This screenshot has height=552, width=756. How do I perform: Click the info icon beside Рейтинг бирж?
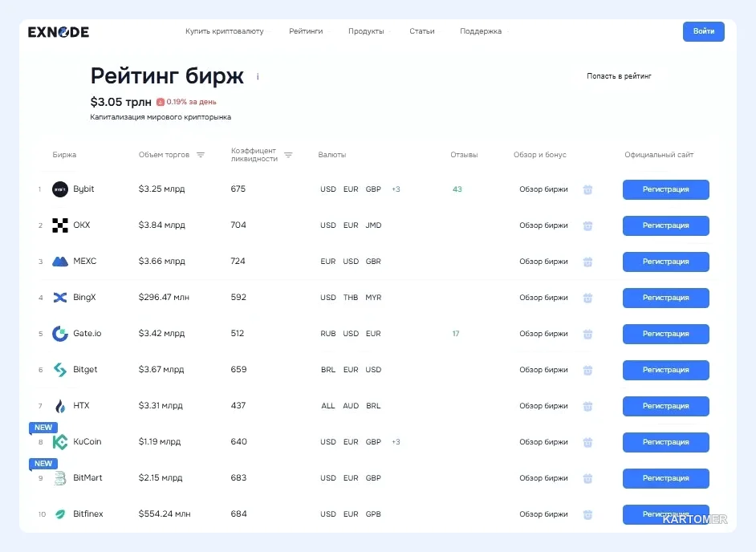(x=258, y=77)
